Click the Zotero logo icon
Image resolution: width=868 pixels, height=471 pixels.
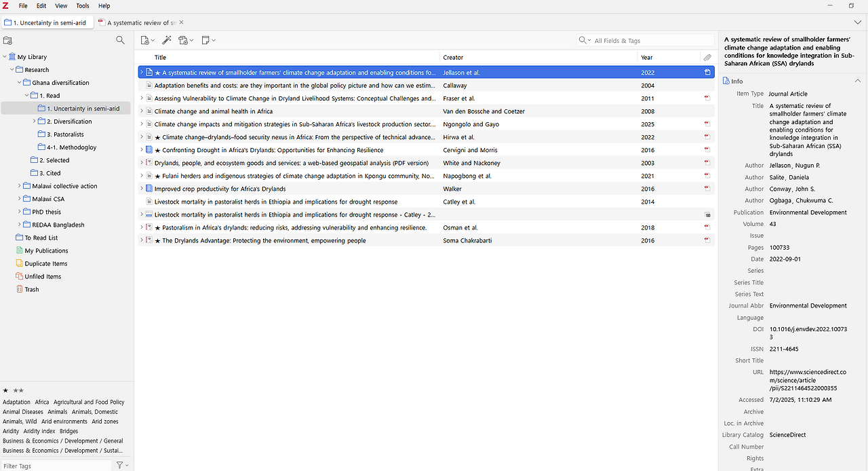pos(5,5)
